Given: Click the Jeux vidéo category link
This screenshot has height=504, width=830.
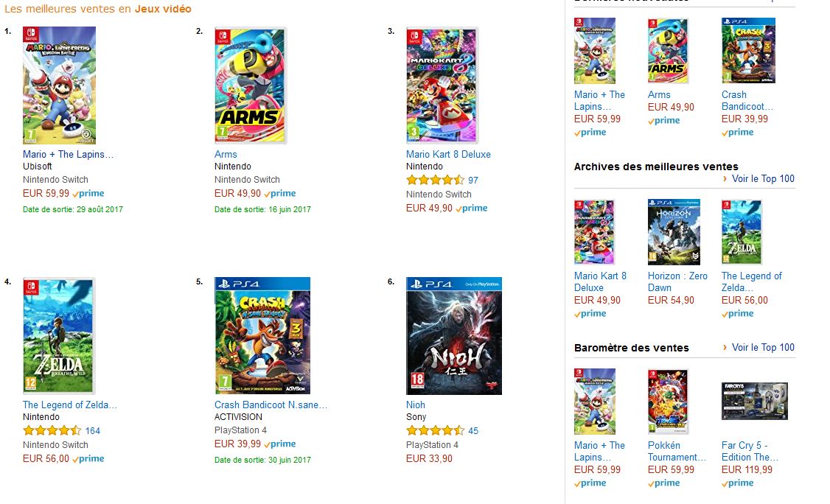Looking at the screenshot, I should click(163, 9).
